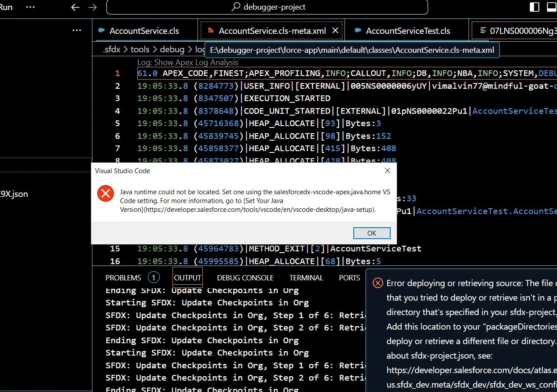Toggle the panel layout icon
The image size is (557, 392).
pos(551,7)
